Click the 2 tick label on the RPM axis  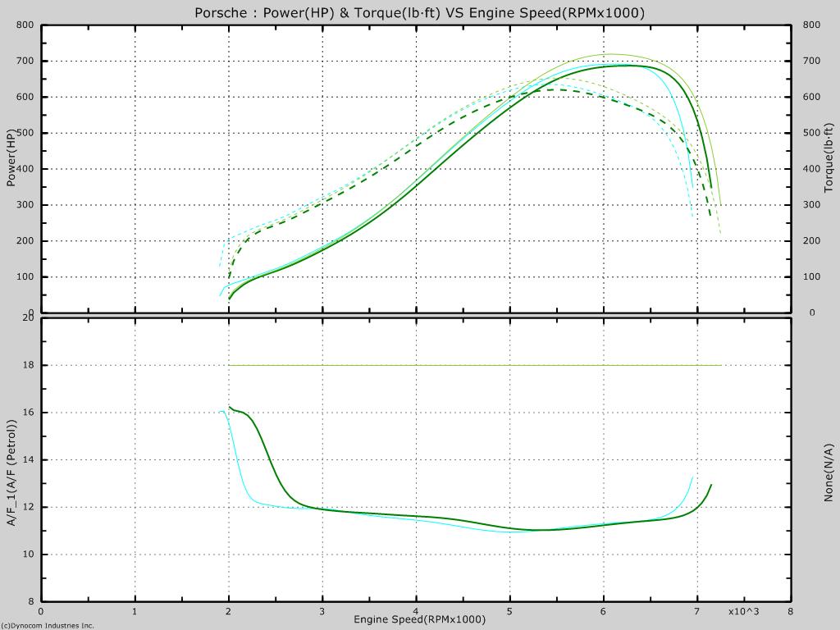pyautogui.click(x=229, y=611)
